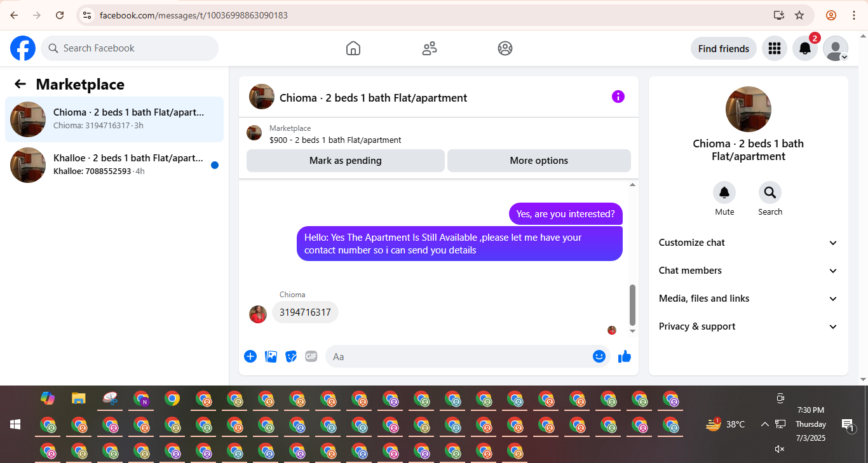Search in conversation magnifier icon

point(770,192)
